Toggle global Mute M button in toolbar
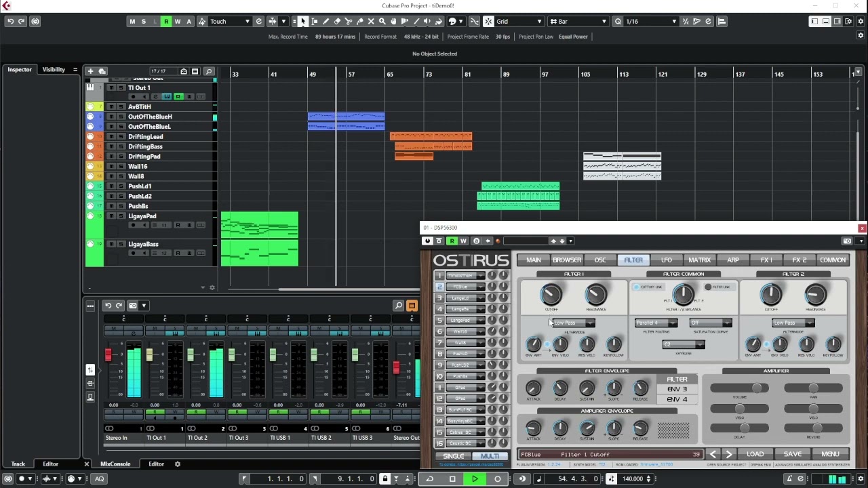The width and height of the screenshot is (868, 488). [x=132, y=21]
